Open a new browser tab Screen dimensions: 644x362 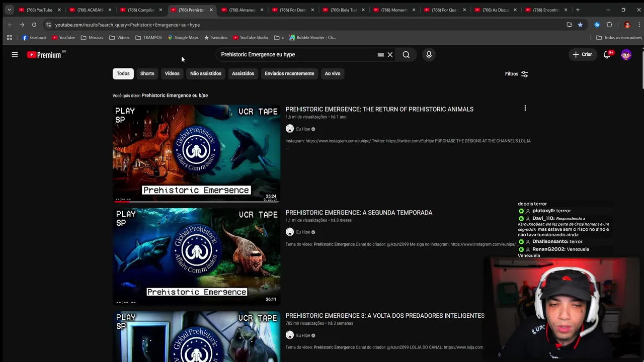click(578, 10)
